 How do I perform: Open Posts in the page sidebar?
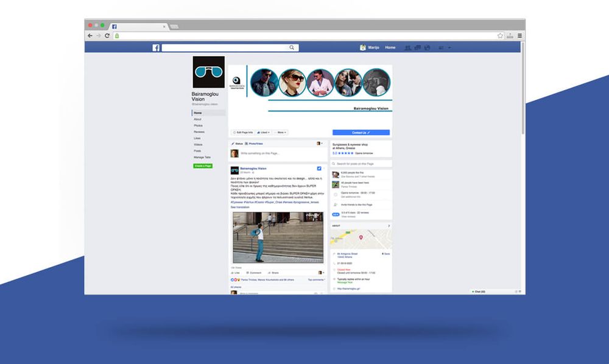[197, 151]
